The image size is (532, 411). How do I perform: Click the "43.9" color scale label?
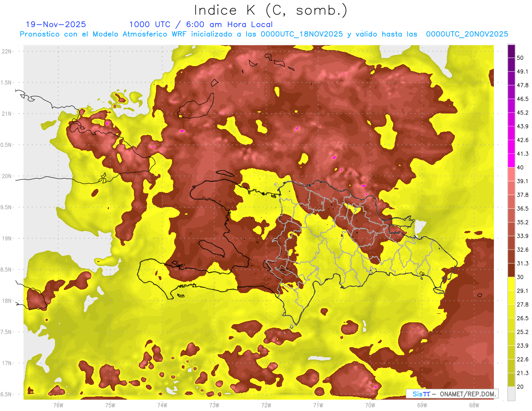coord(522,126)
